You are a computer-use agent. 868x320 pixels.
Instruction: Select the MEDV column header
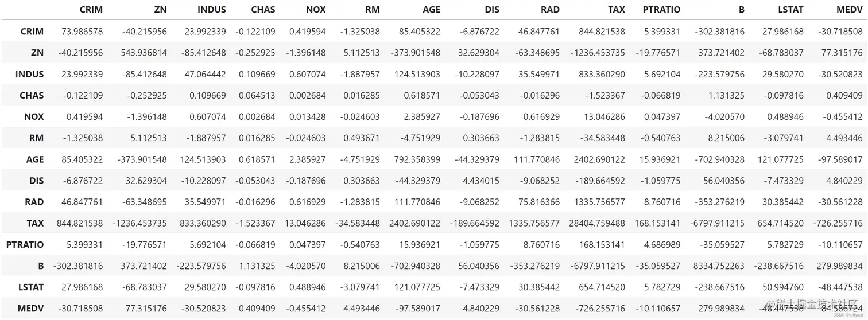coord(849,10)
